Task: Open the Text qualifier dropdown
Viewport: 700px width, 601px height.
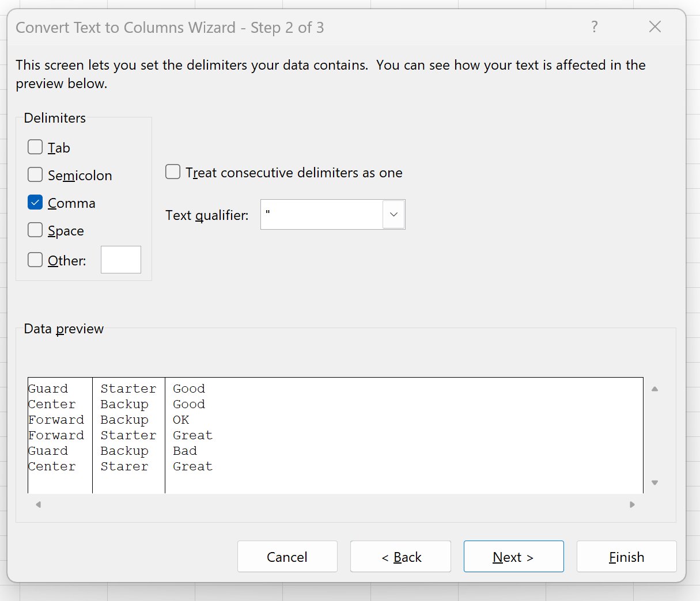Action: [393, 214]
